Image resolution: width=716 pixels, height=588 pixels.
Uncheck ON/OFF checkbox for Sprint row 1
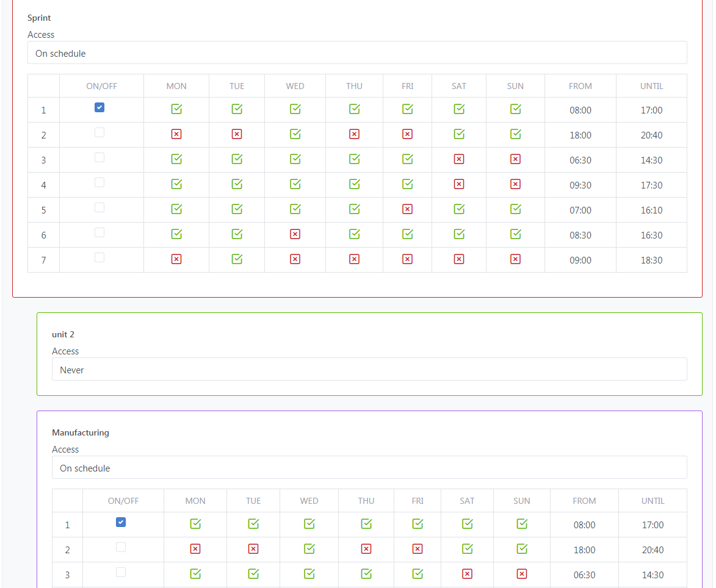99,107
